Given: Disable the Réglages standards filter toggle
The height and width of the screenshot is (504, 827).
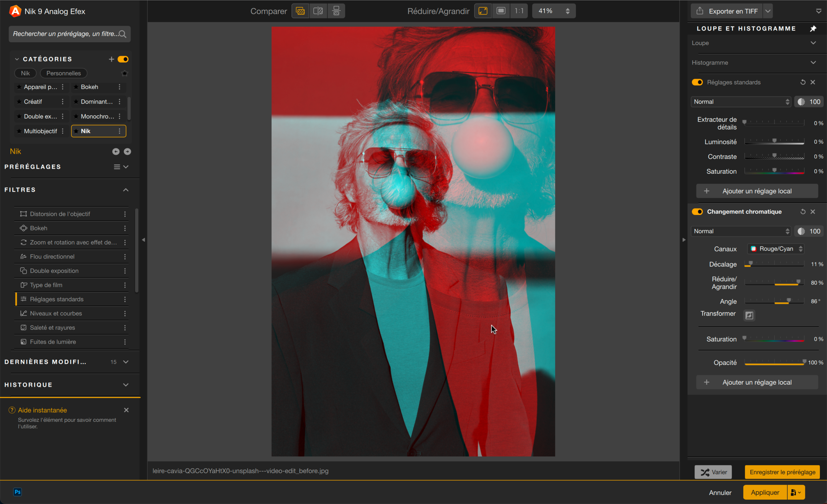Looking at the screenshot, I should point(697,82).
